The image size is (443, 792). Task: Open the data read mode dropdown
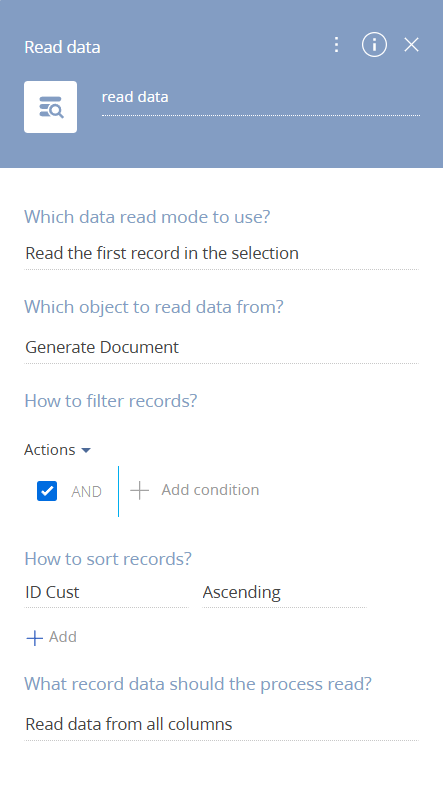click(221, 253)
